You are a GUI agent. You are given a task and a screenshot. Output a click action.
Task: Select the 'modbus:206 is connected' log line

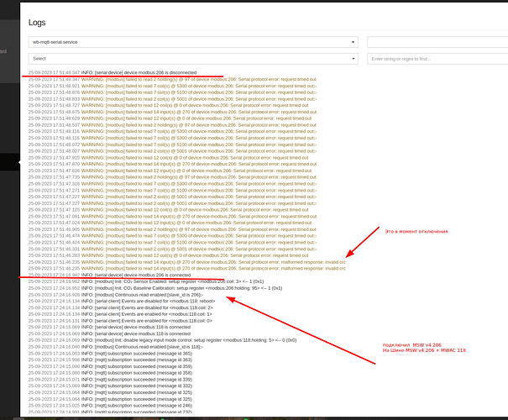click(x=109, y=275)
